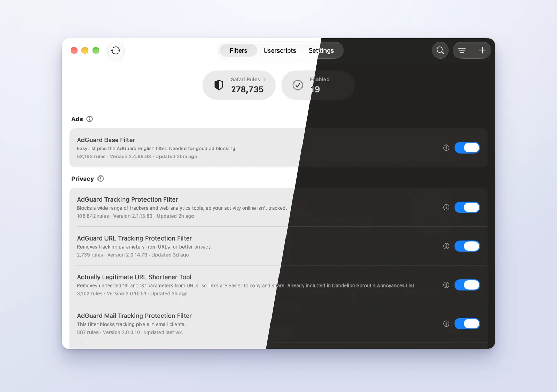Click the AdGuard Mail Tracking Protection Filter title
This screenshot has height=392, width=557.
pyautogui.click(x=134, y=316)
